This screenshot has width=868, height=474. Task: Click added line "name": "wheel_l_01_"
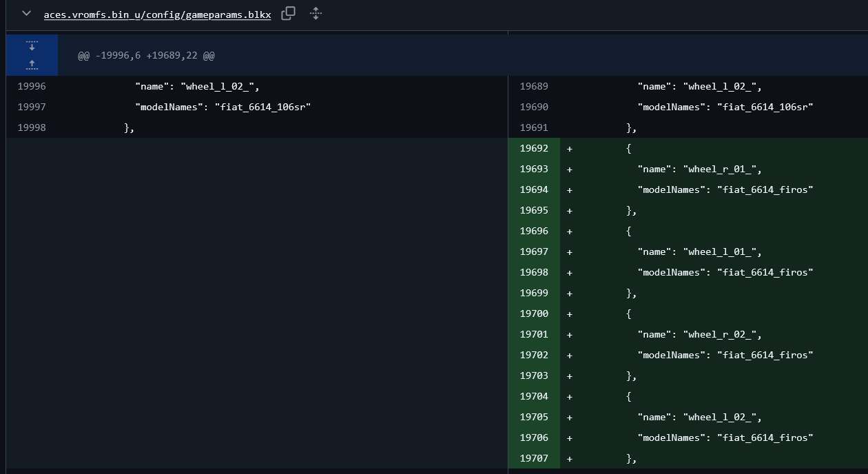click(699, 251)
